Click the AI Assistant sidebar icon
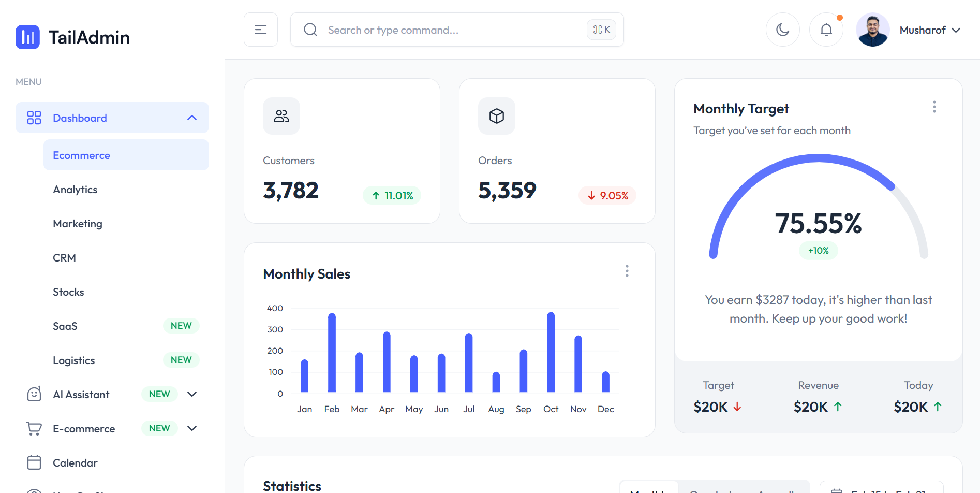 [34, 394]
